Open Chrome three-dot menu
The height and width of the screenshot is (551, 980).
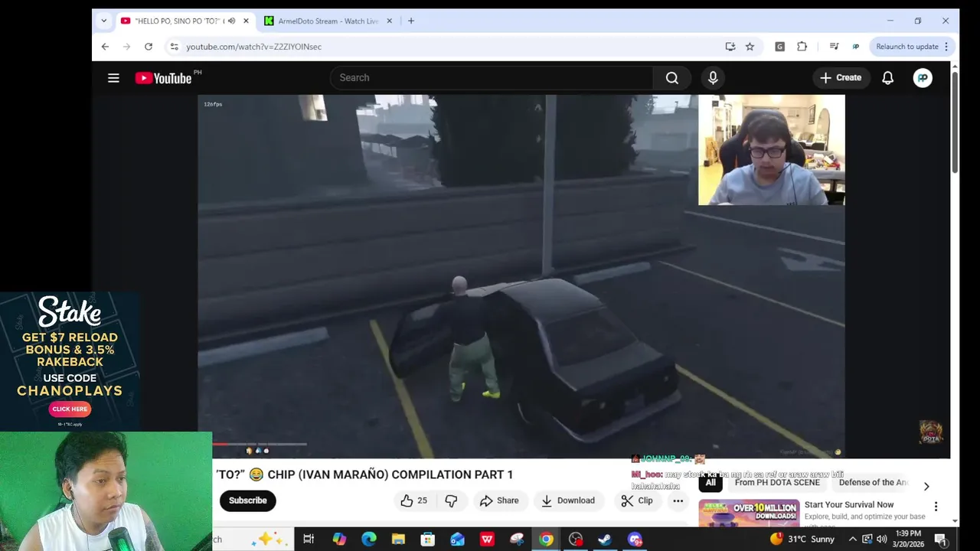pos(946,47)
